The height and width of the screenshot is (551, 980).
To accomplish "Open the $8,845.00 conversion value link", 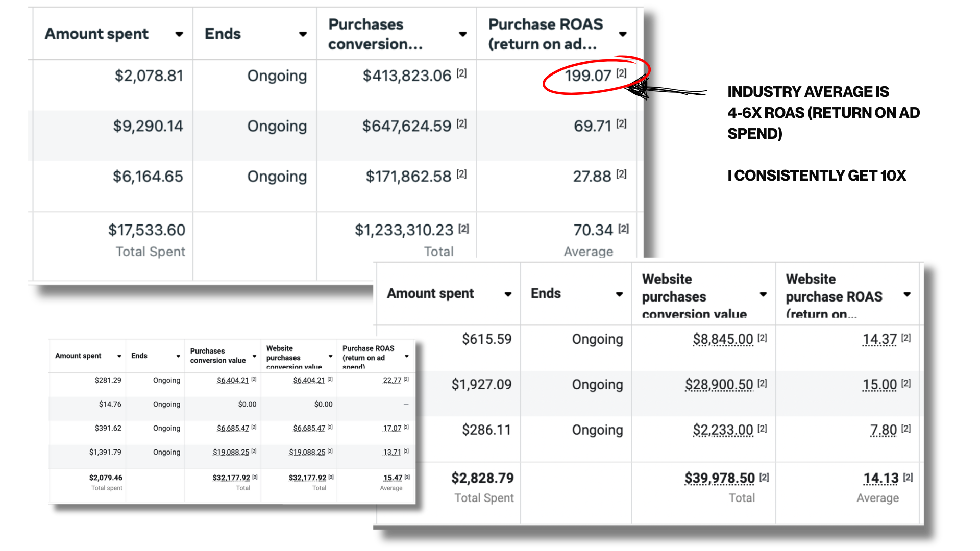I will click(723, 339).
